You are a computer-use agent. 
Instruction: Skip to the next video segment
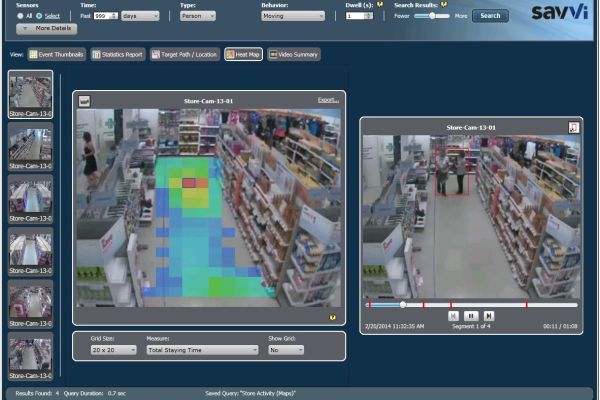tap(489, 316)
